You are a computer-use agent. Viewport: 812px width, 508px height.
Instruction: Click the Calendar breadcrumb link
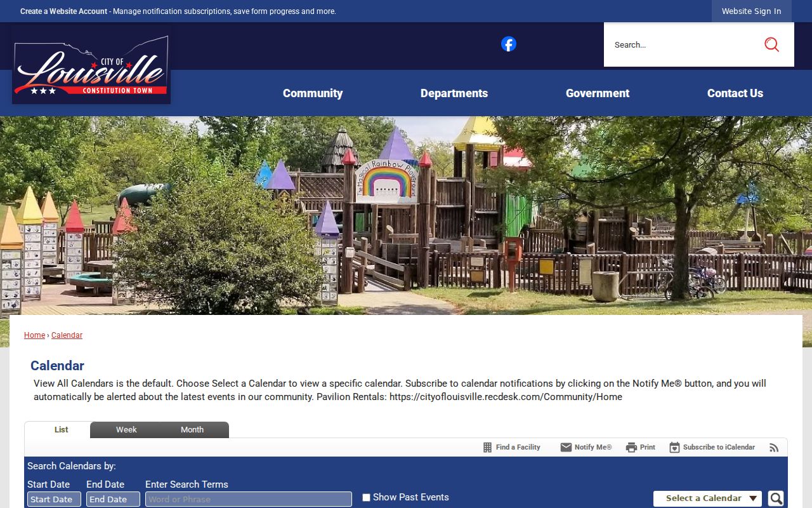click(x=67, y=335)
